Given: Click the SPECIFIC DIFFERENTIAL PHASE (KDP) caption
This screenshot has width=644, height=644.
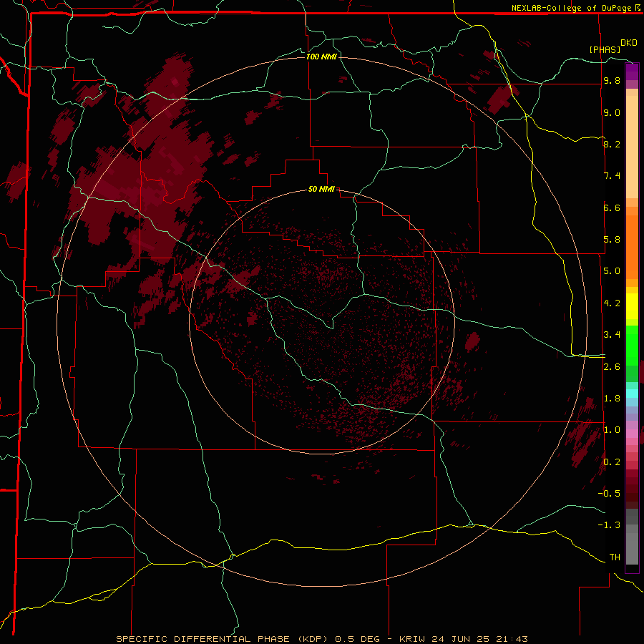Looking at the screenshot, I should (x=221, y=639).
